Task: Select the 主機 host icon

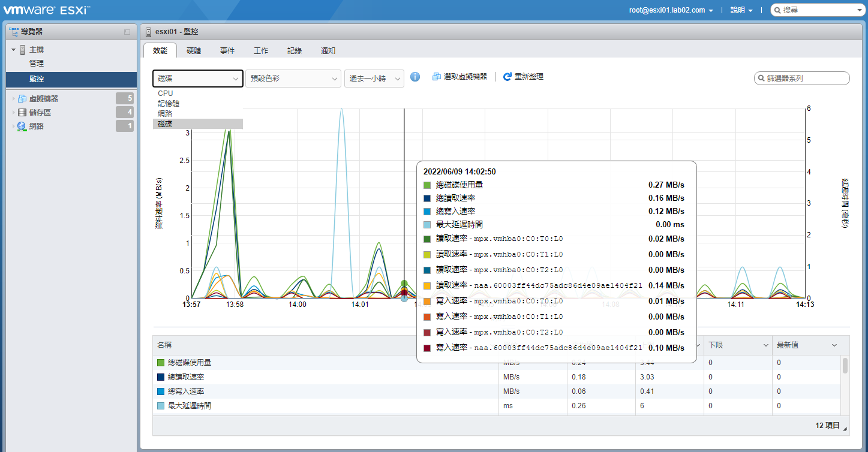Action: [22, 50]
